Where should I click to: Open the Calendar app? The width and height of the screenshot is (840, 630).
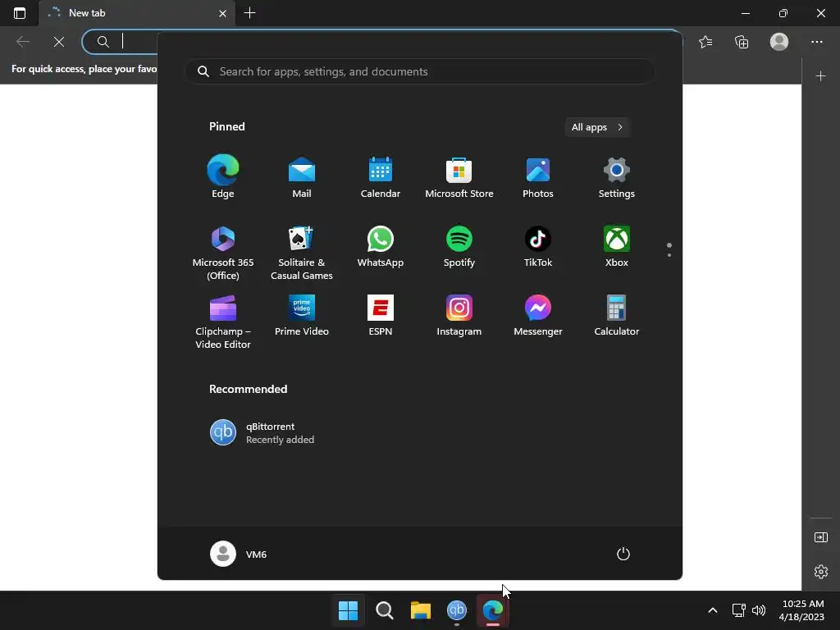coord(381,177)
